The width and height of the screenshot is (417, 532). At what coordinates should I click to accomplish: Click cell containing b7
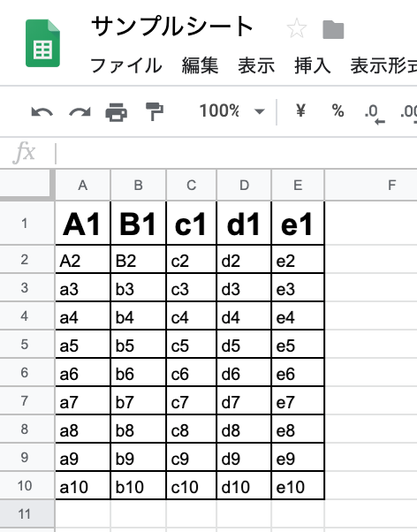coord(139,400)
